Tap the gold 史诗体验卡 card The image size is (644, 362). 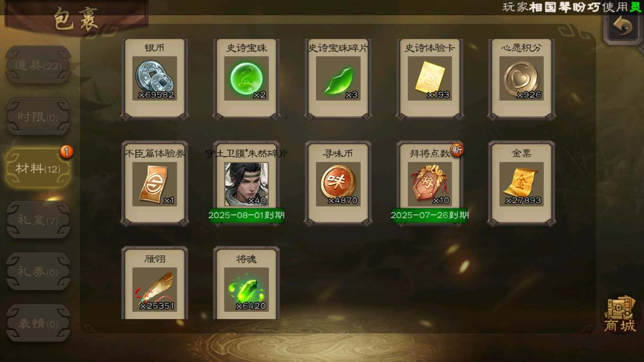(x=430, y=78)
